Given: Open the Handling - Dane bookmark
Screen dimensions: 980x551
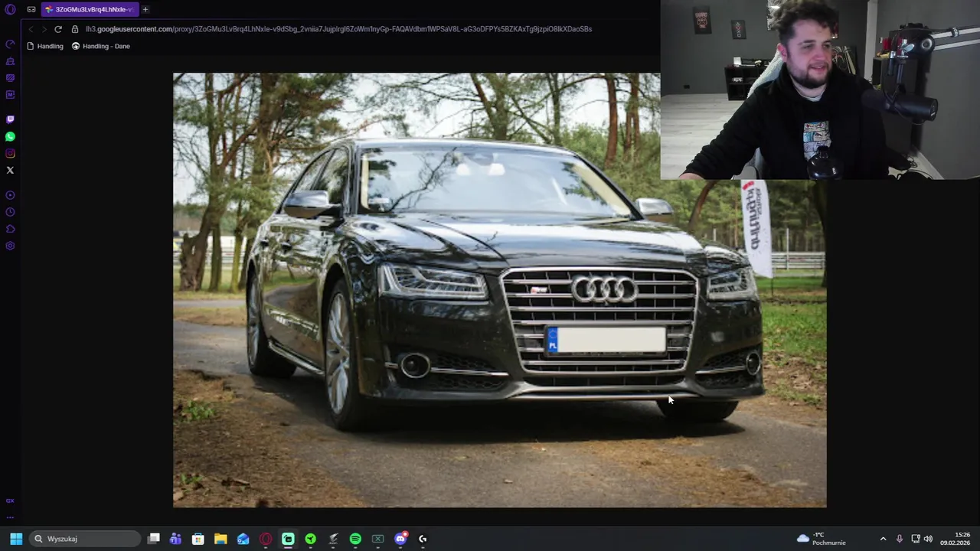Looking at the screenshot, I should pos(101,46).
